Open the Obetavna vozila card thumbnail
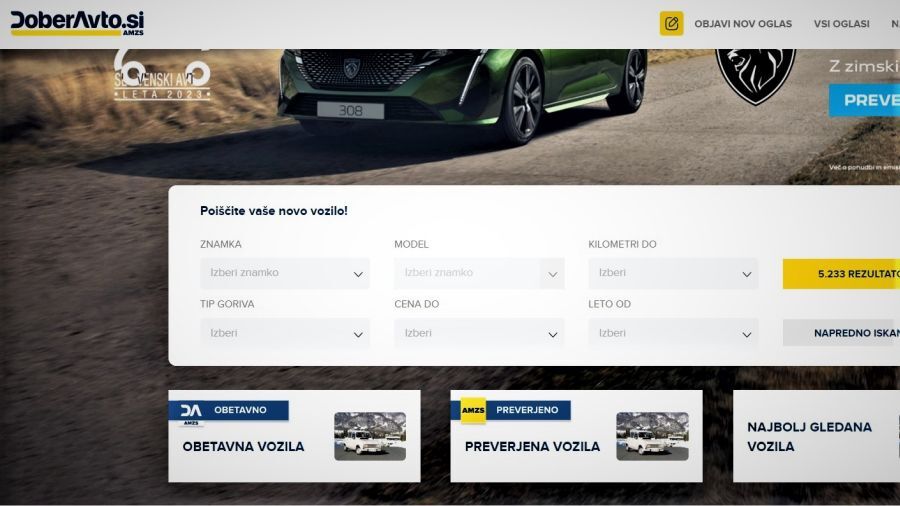900x506 pixels. [x=370, y=436]
